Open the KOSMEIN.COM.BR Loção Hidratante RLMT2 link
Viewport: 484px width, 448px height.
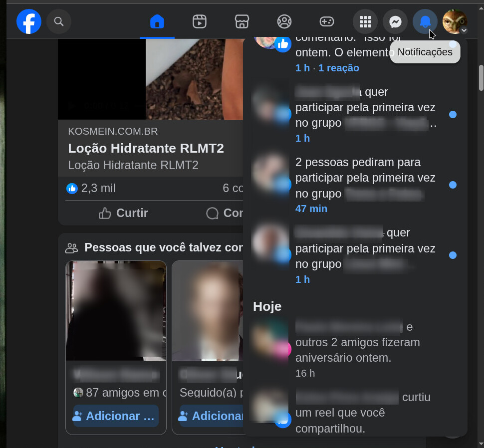(146, 148)
